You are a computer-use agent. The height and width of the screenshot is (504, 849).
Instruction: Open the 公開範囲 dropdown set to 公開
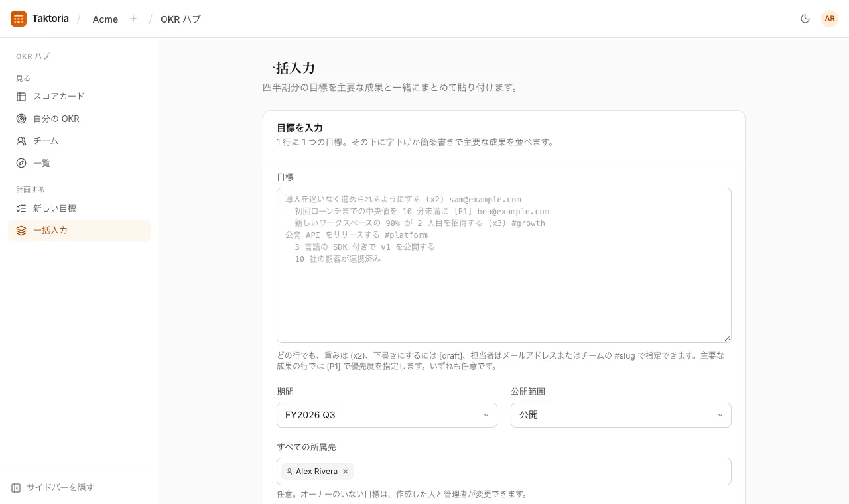[x=621, y=415]
